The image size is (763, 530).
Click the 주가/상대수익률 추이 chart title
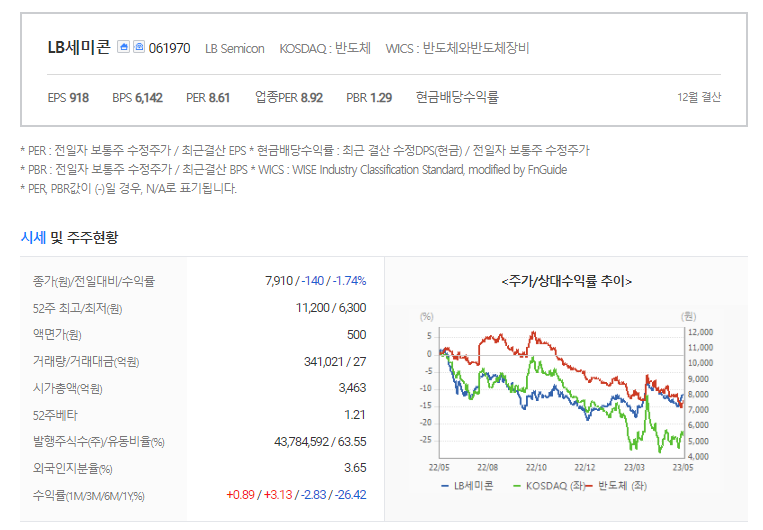566,281
